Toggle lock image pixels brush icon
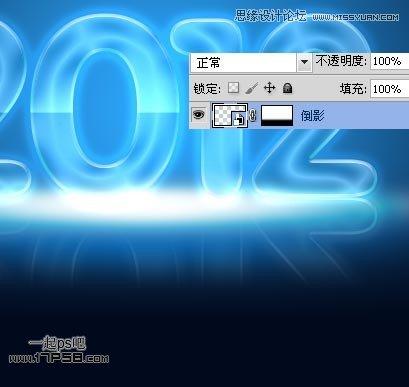Screen dimensions: 409x387 tap(251, 88)
